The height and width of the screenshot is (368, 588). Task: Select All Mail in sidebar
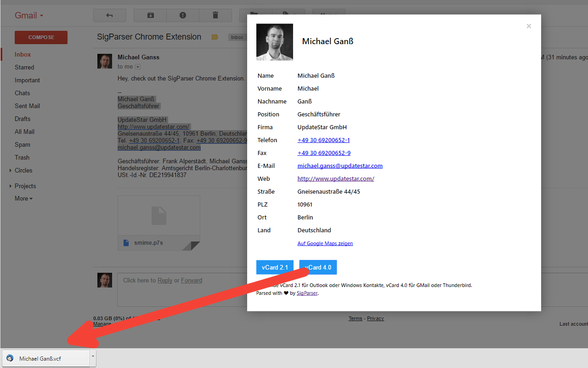click(x=24, y=132)
